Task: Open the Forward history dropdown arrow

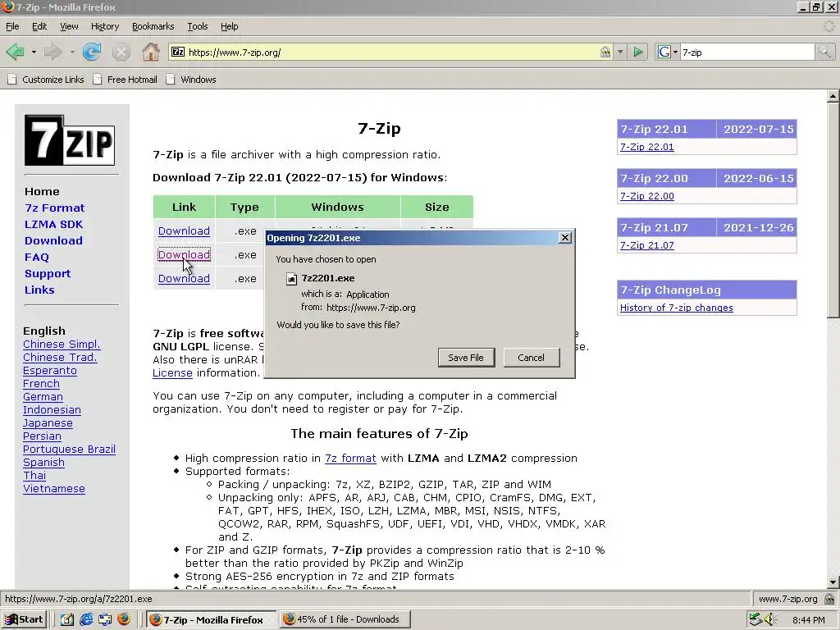Action: (x=72, y=52)
